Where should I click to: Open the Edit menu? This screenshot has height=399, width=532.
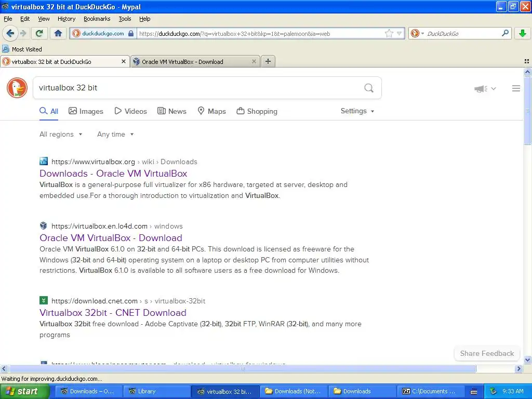(x=25, y=19)
